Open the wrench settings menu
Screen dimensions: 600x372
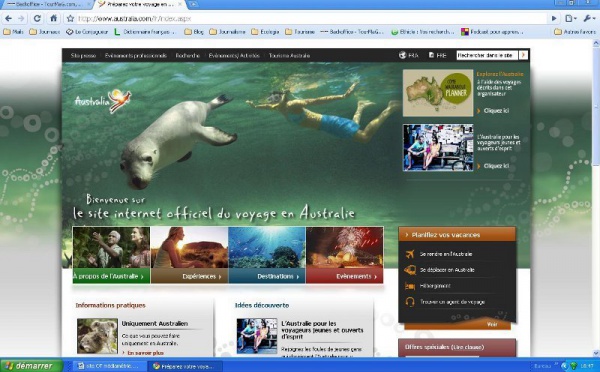[589, 18]
